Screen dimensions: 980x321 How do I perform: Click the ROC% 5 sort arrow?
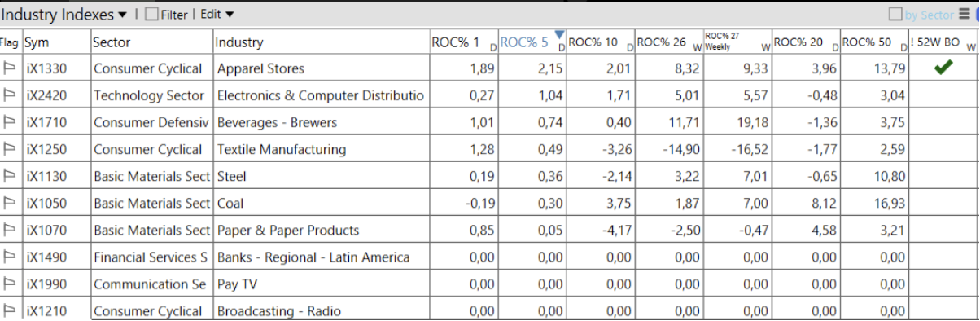coord(559,34)
